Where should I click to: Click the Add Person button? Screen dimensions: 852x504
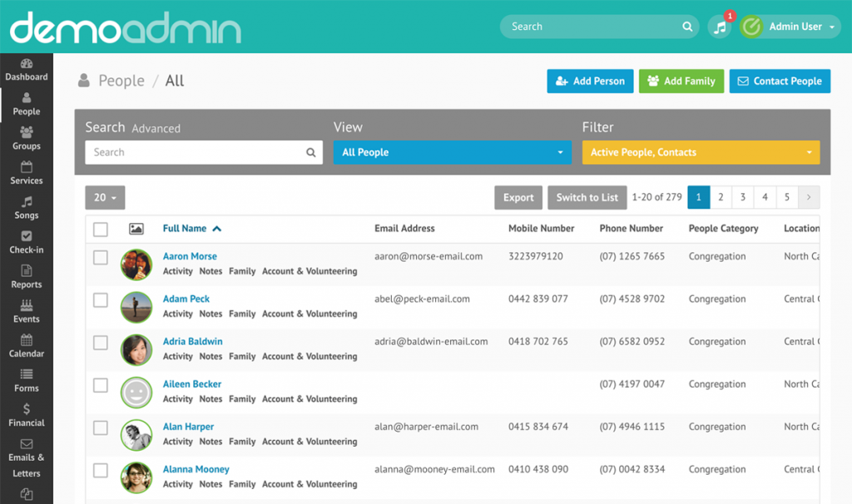(590, 81)
